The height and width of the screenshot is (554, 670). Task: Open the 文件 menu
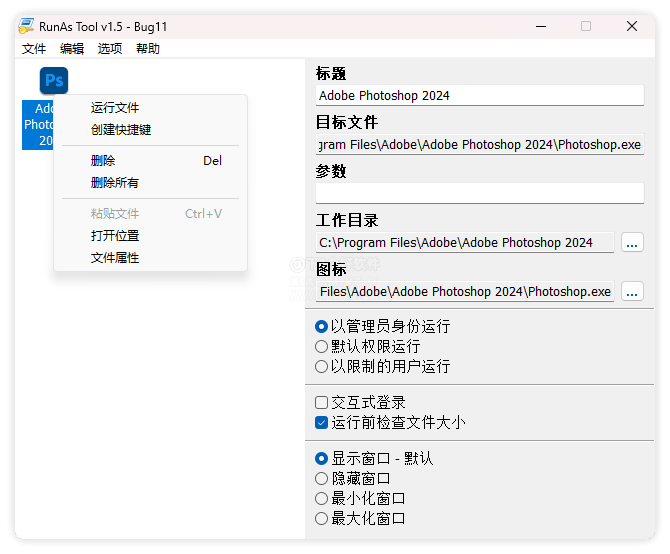click(x=34, y=48)
